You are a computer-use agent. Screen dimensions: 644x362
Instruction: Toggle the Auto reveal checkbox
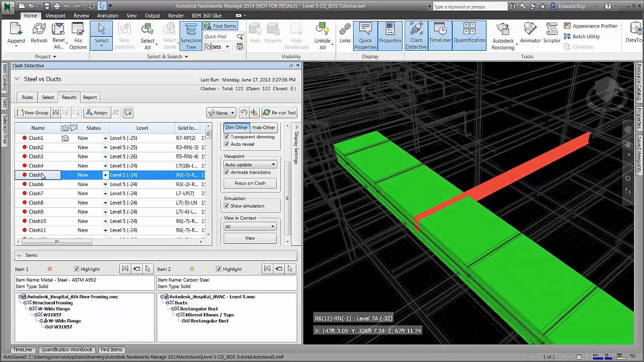click(x=226, y=144)
